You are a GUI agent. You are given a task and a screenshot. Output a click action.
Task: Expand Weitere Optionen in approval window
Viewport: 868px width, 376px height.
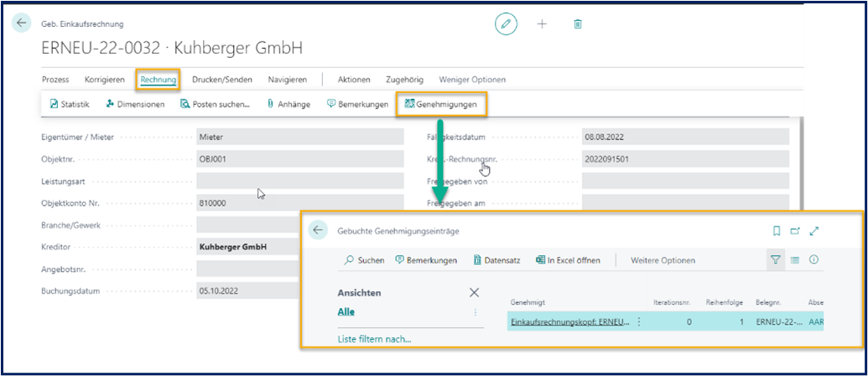[663, 260]
